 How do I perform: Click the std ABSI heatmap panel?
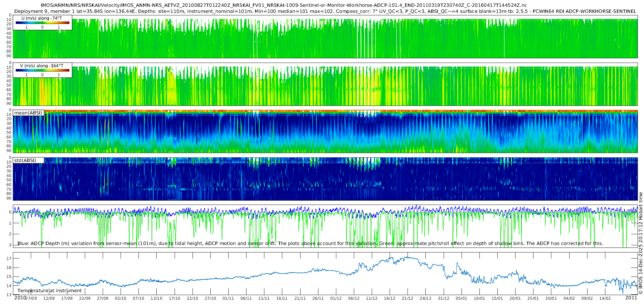coord(325,179)
